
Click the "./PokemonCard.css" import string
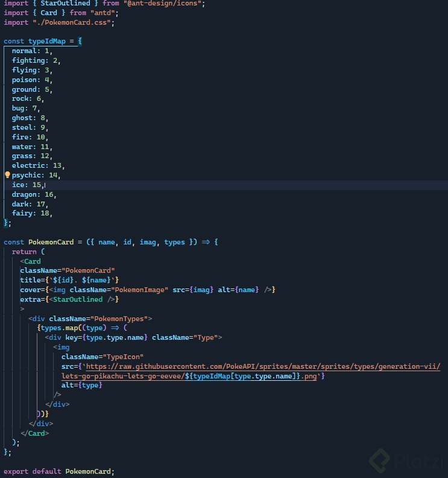(x=72, y=22)
